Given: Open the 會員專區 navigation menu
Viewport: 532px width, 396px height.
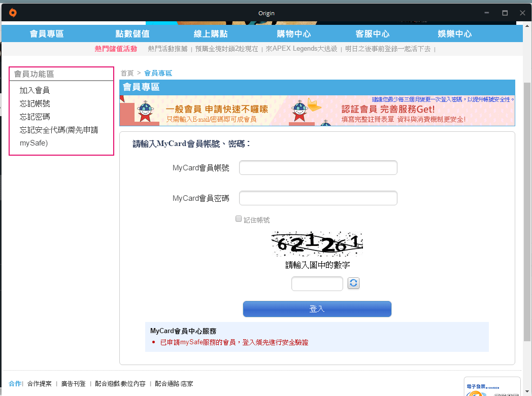Looking at the screenshot, I should tap(47, 34).
